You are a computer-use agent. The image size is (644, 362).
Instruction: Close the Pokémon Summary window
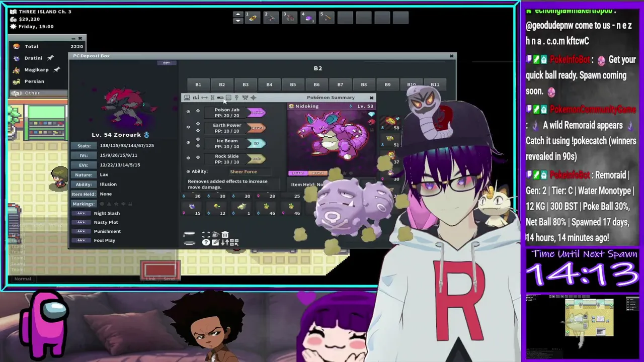(371, 98)
